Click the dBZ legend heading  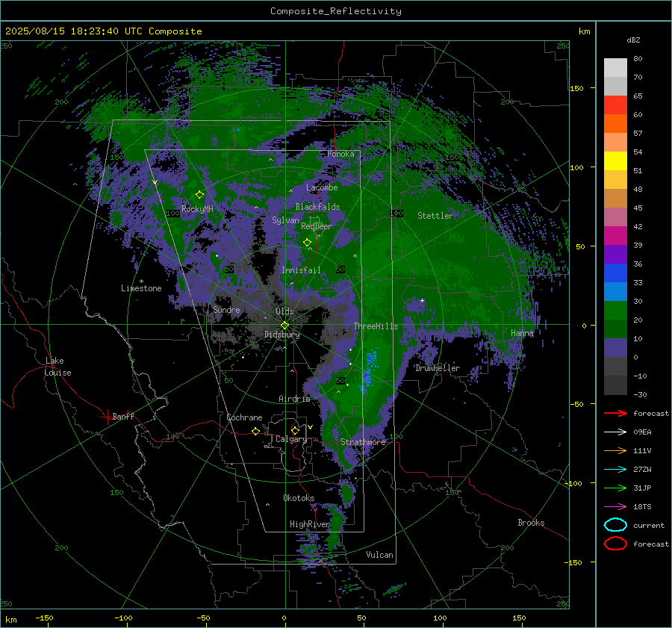633,40
